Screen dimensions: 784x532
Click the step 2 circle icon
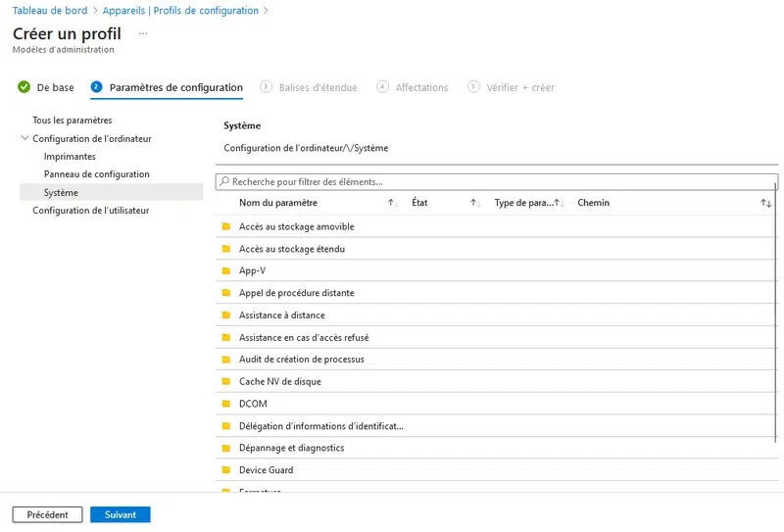click(x=96, y=87)
